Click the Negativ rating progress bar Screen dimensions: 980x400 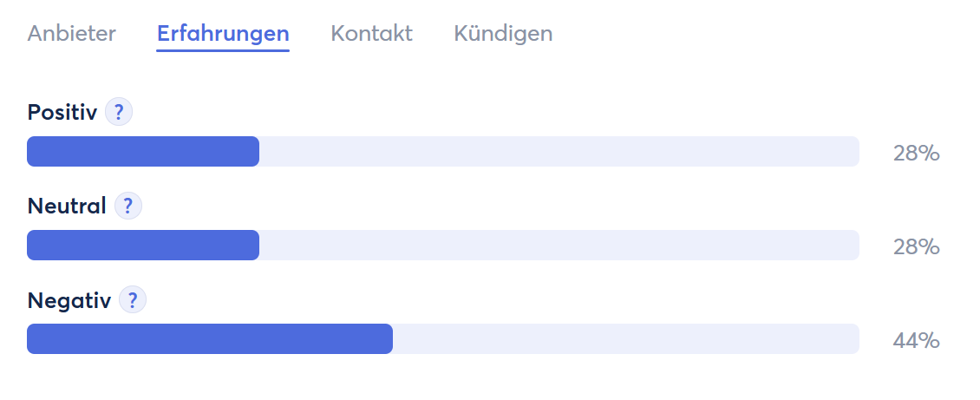[x=443, y=338]
